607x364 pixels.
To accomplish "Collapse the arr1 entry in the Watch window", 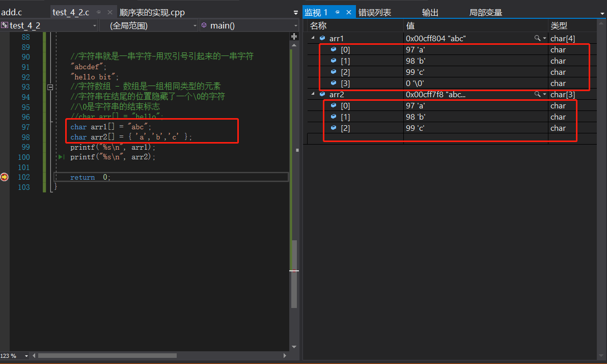I will (313, 38).
